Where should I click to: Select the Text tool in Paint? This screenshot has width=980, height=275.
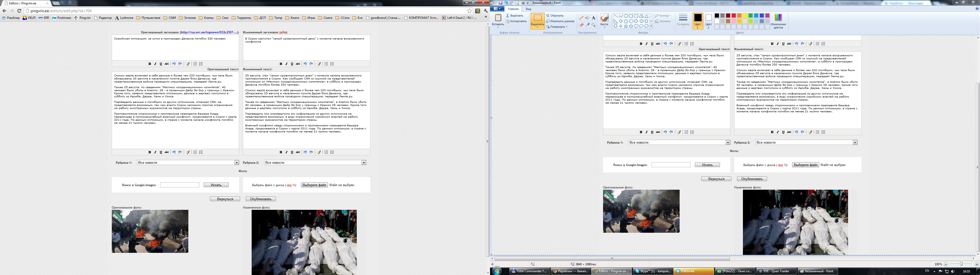[593, 18]
